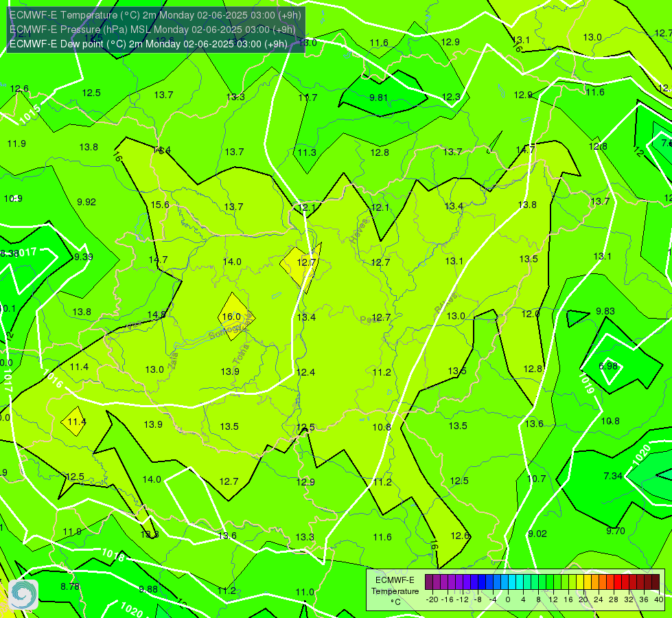Click the 1019 isobar label
The height and width of the screenshot is (618, 672).
tap(586, 383)
